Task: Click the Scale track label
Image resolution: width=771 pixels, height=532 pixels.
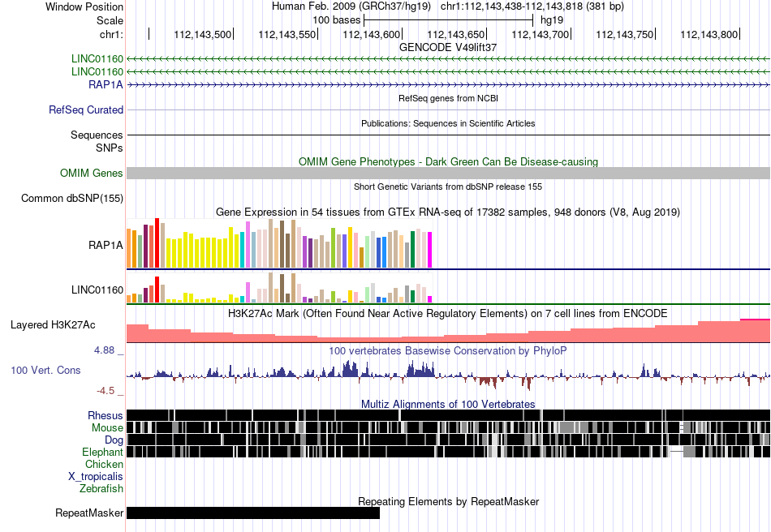Action: 110,20
